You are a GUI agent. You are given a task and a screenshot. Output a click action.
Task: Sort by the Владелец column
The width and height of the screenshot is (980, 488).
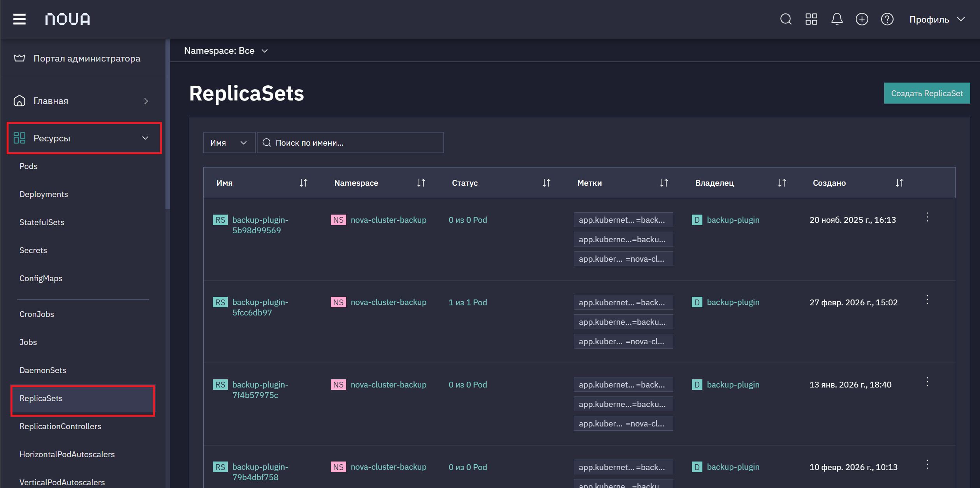click(x=782, y=183)
